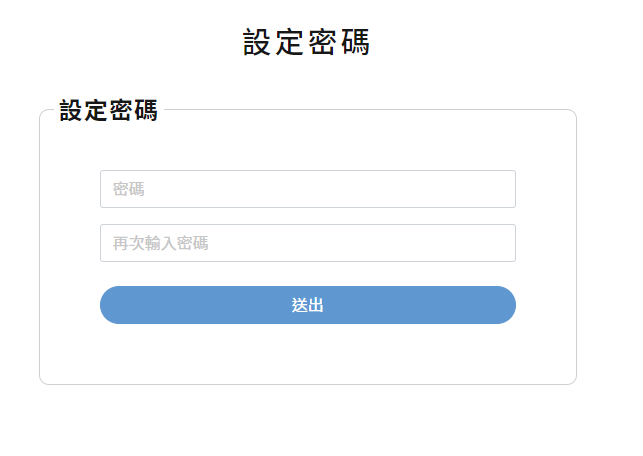
Task: Activate the field directly above 送出
Action: pyautogui.click(x=307, y=243)
